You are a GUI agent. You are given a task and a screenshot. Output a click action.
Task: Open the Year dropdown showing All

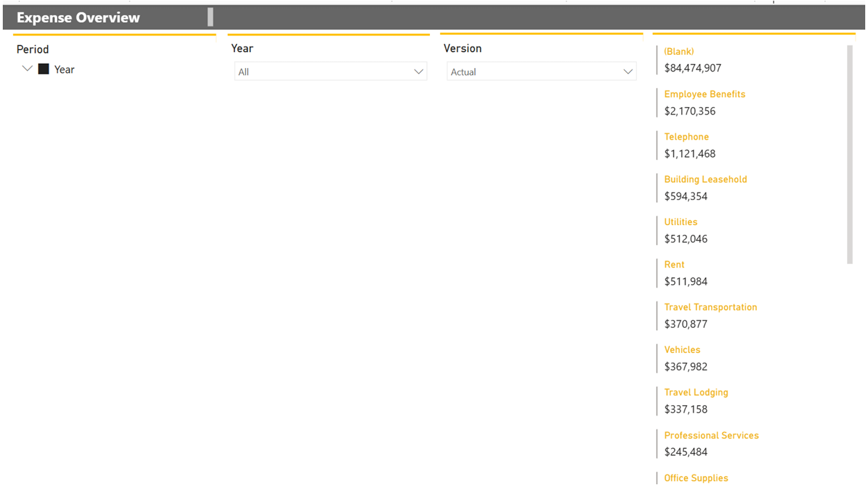point(331,72)
